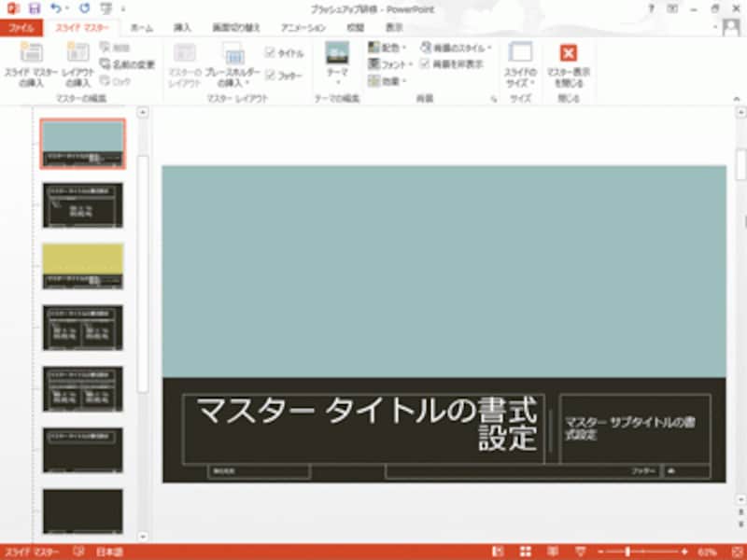Open the 配色 colors dropdown
The width and height of the screenshot is (747, 560).
(x=387, y=48)
